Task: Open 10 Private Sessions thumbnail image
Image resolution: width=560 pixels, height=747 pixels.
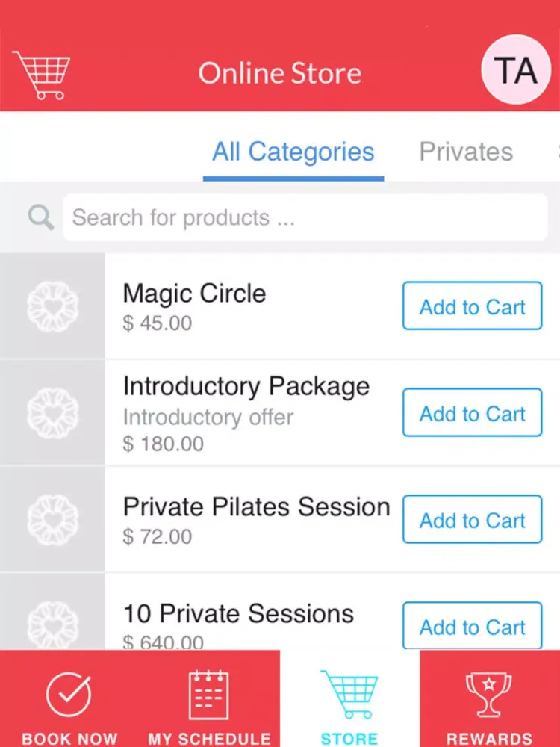Action: point(52,620)
